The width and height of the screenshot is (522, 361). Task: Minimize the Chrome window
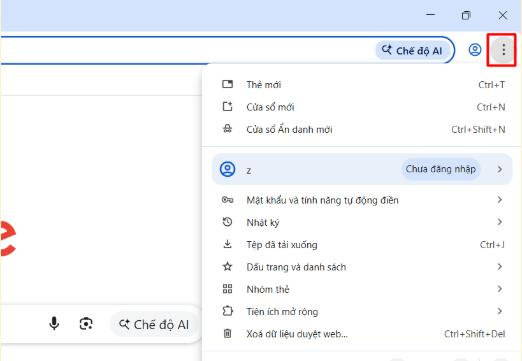(431, 15)
